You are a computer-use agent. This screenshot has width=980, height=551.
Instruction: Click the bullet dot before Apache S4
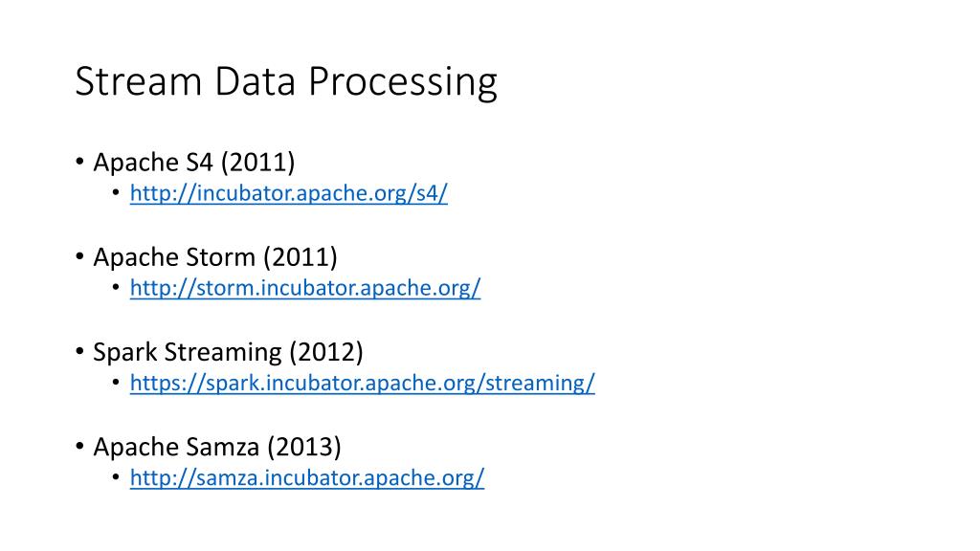(x=79, y=163)
